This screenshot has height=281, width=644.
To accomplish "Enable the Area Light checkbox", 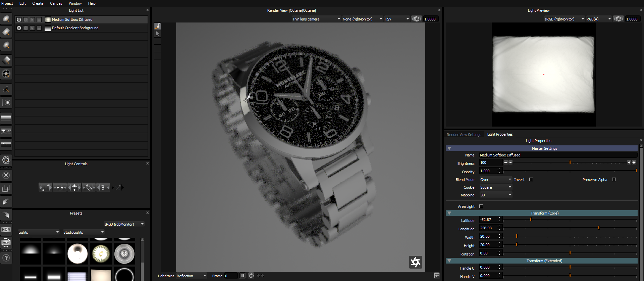I will point(481,206).
